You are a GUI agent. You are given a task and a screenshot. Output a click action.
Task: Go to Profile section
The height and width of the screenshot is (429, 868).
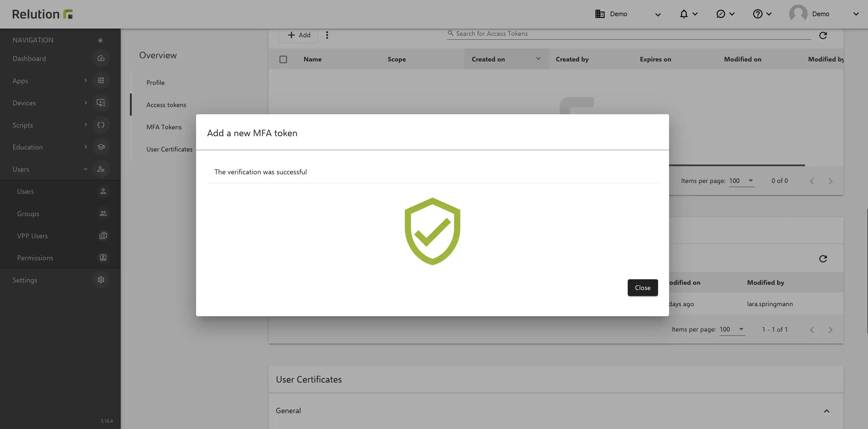point(155,83)
